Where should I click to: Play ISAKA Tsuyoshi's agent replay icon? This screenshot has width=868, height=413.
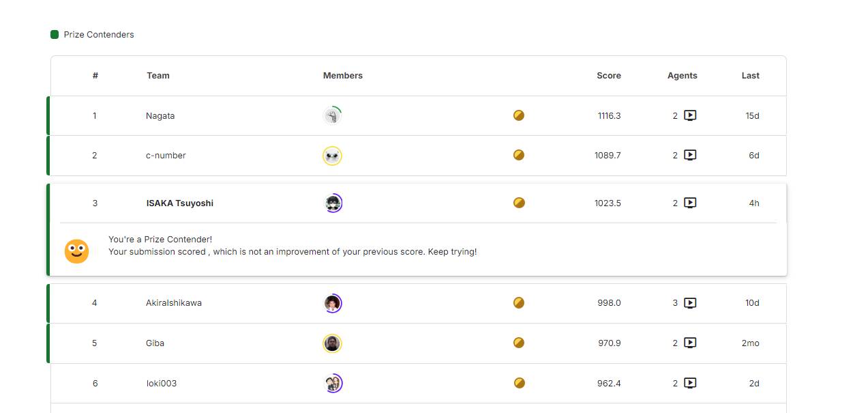pyautogui.click(x=690, y=203)
